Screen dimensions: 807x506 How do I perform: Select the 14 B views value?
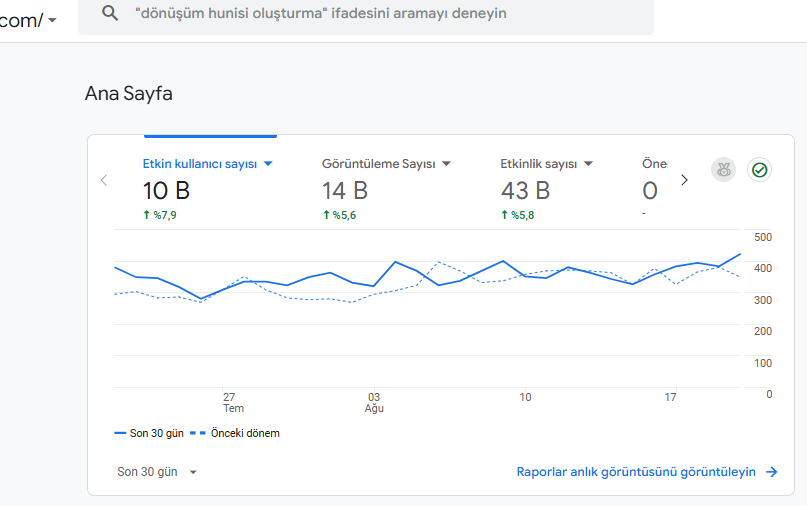click(345, 190)
